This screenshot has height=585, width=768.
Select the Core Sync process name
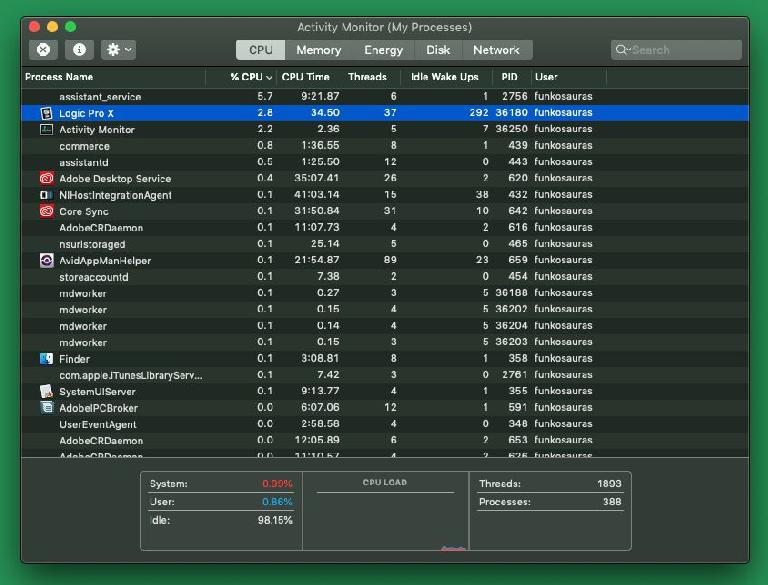pos(84,211)
